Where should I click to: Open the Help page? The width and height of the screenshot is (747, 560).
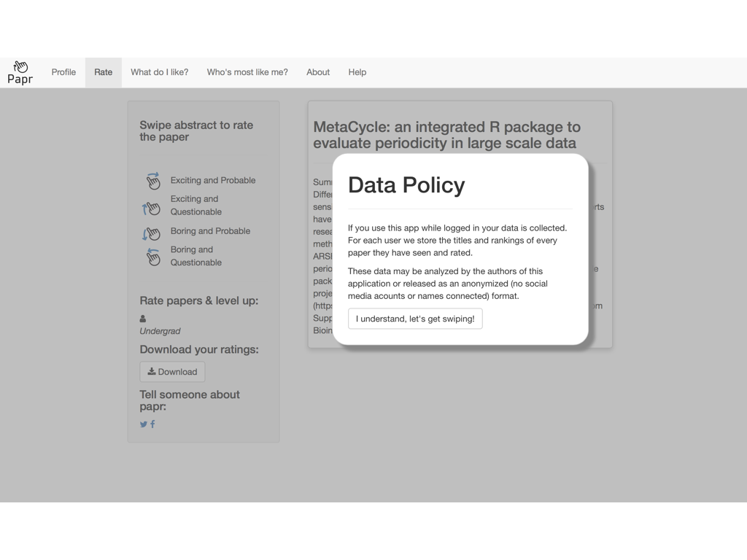pos(357,72)
